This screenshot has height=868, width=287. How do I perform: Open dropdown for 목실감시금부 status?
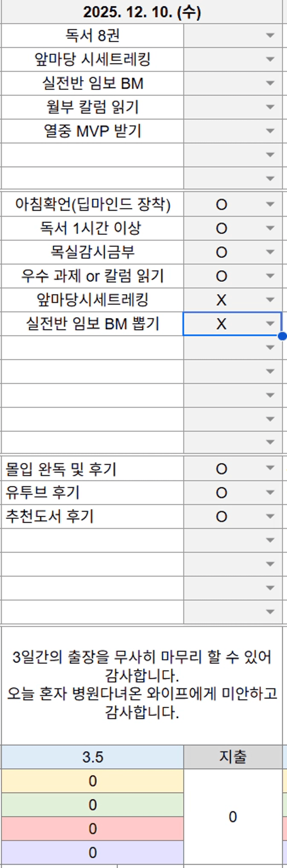click(x=270, y=252)
